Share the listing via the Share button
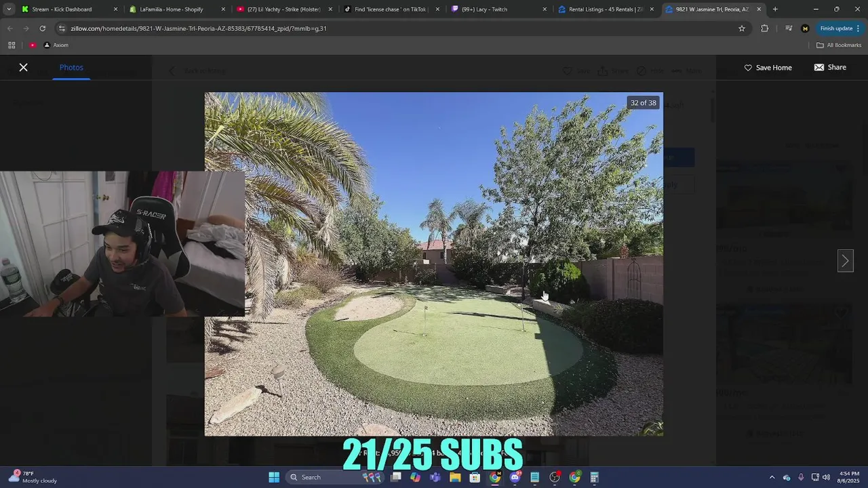This screenshot has height=488, width=868. click(x=830, y=67)
